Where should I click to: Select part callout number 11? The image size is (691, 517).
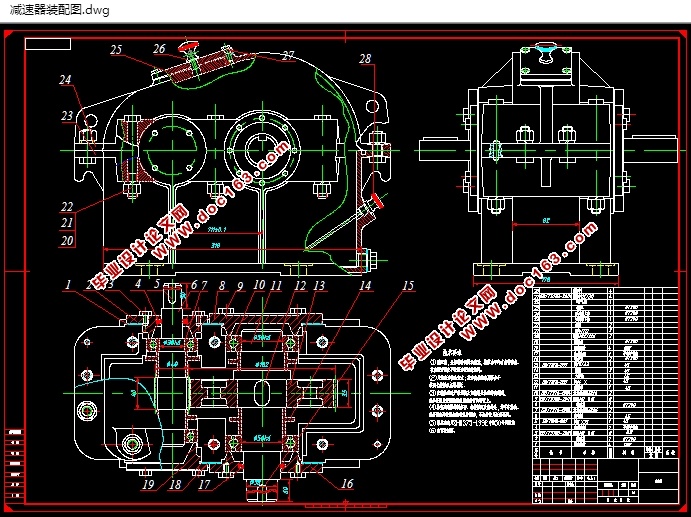(276, 286)
